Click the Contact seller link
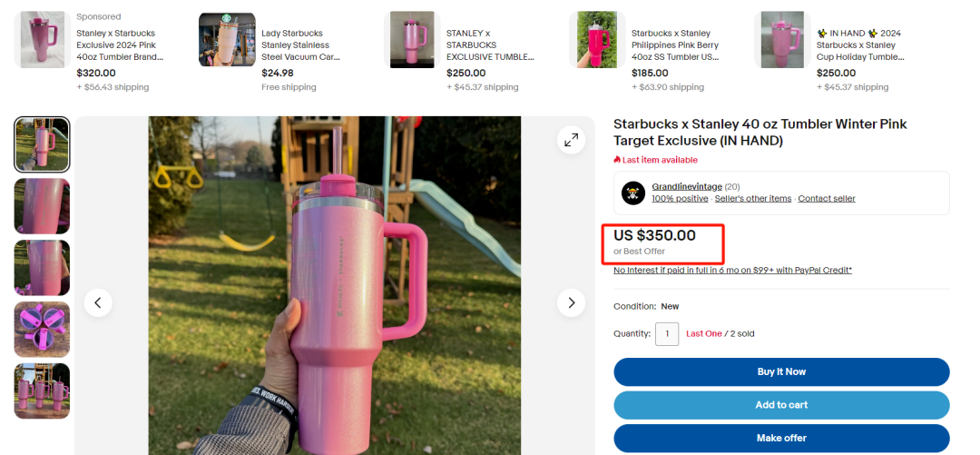This screenshot has height=455, width=980. [x=827, y=198]
